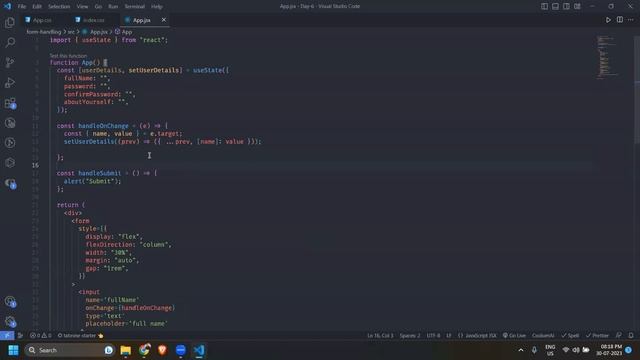Close the App.jsx tab

coord(164,20)
